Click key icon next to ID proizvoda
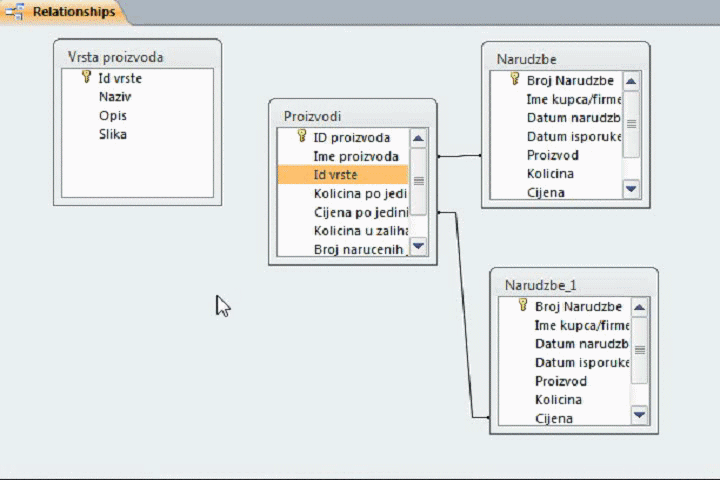 pyautogui.click(x=301, y=137)
